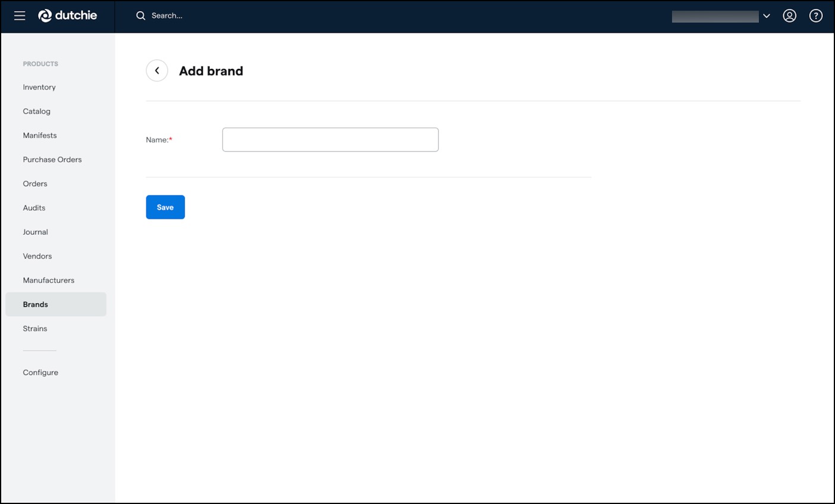
Task: Select Purchase Orders in the sidebar
Action: (x=52, y=160)
